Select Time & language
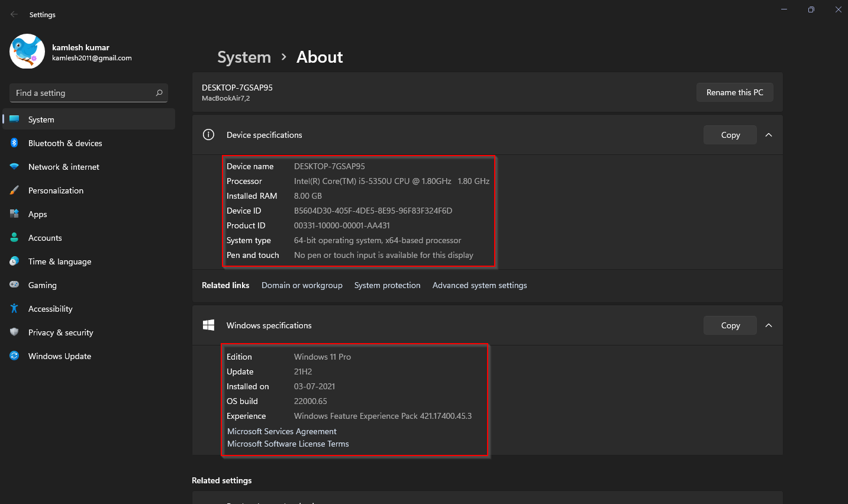Viewport: 848px width, 504px height. (x=89, y=261)
